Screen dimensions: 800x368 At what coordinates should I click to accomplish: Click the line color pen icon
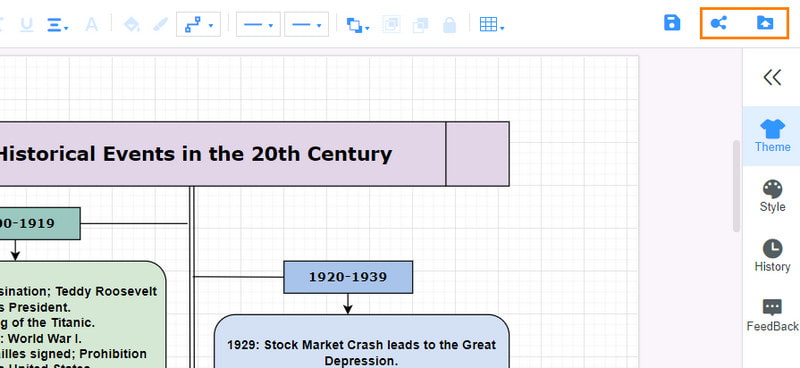pos(160,24)
